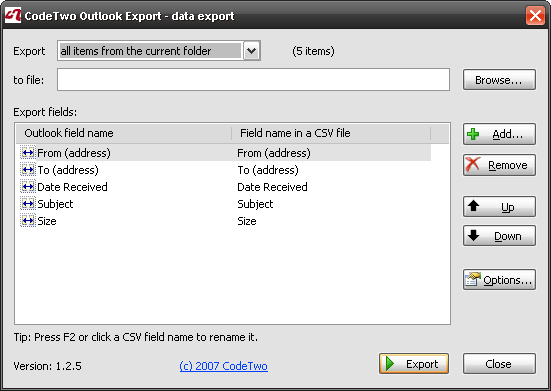Screen dimensions: 551x391
Task: Move the selected field Up
Action: (x=499, y=207)
